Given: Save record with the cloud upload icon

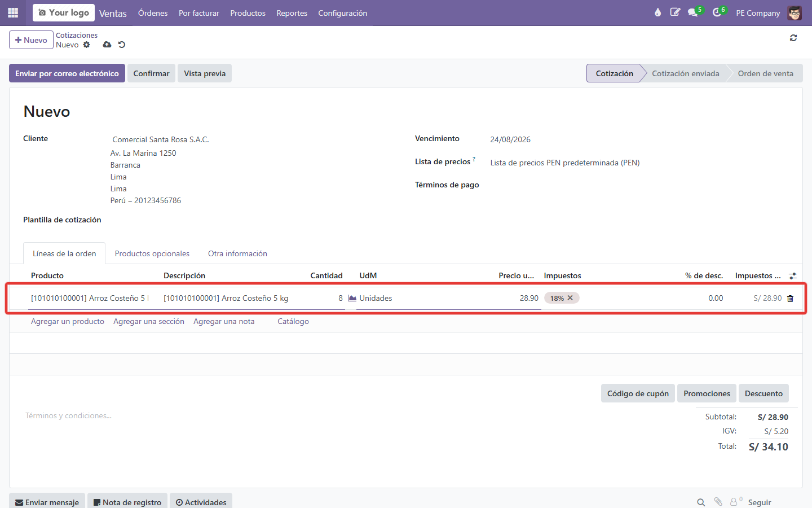Looking at the screenshot, I should pos(107,45).
